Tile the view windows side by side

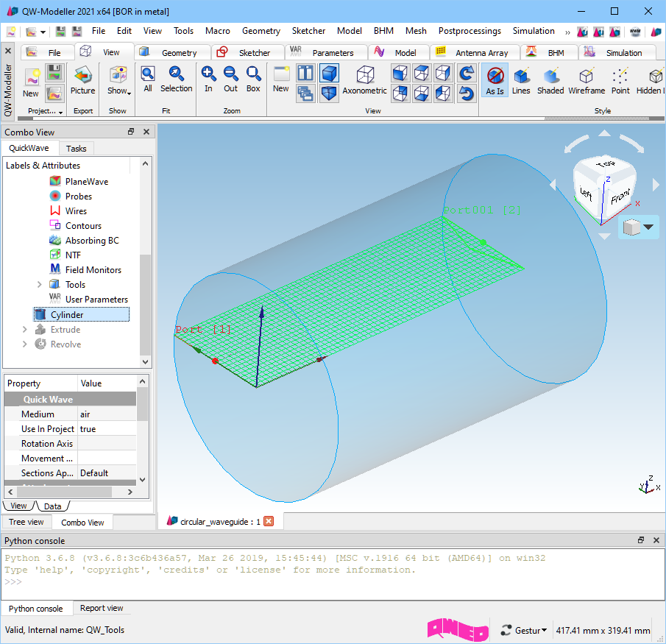[305, 73]
